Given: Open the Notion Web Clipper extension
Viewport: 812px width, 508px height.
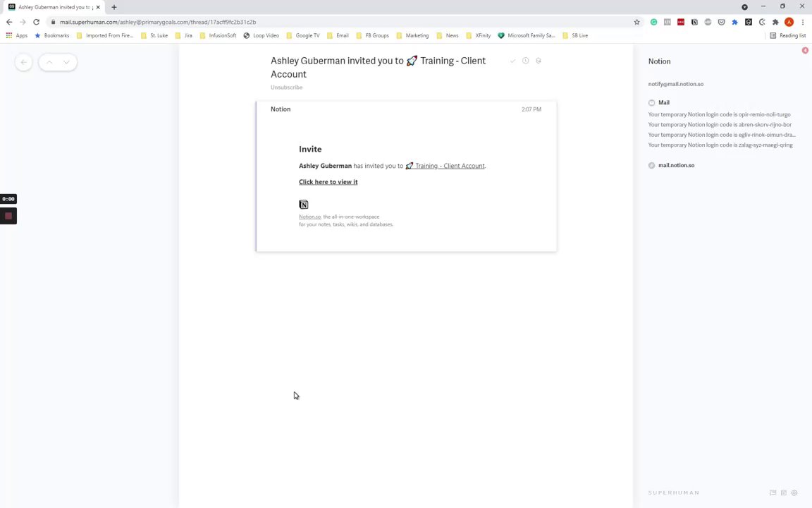Looking at the screenshot, I should (x=694, y=23).
